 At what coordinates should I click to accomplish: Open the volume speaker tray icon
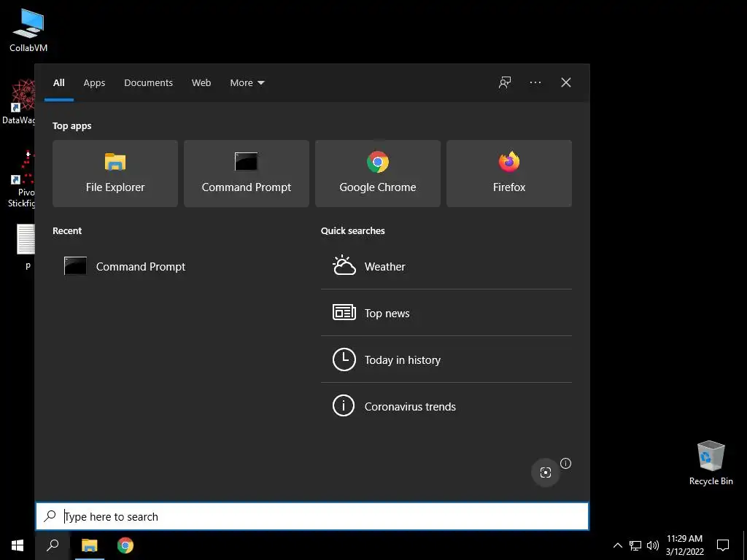point(653,545)
